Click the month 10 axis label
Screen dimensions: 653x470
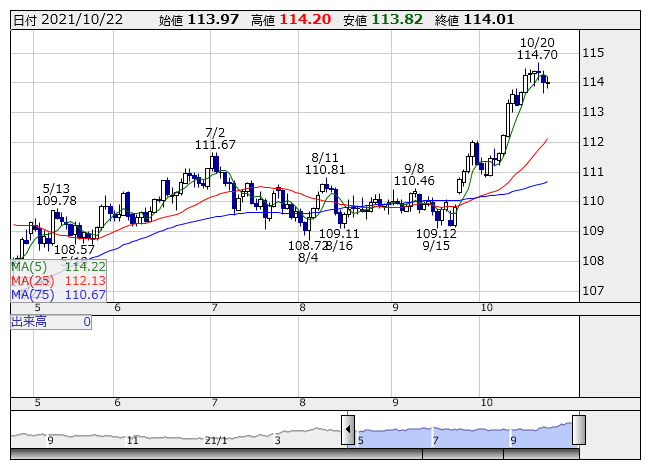click(x=486, y=308)
